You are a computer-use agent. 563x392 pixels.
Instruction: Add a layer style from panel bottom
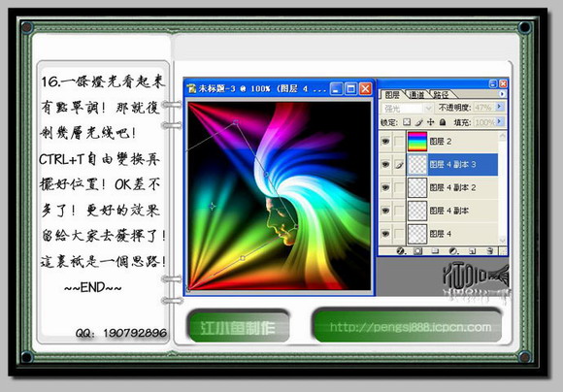click(x=400, y=251)
